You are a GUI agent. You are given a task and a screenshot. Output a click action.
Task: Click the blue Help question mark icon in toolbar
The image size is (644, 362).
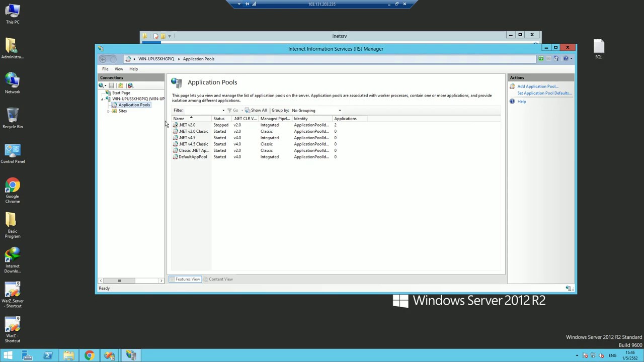[566, 59]
